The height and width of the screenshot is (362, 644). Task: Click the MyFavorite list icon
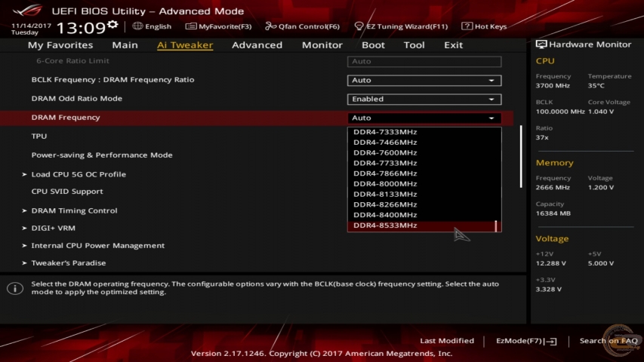[190, 26]
